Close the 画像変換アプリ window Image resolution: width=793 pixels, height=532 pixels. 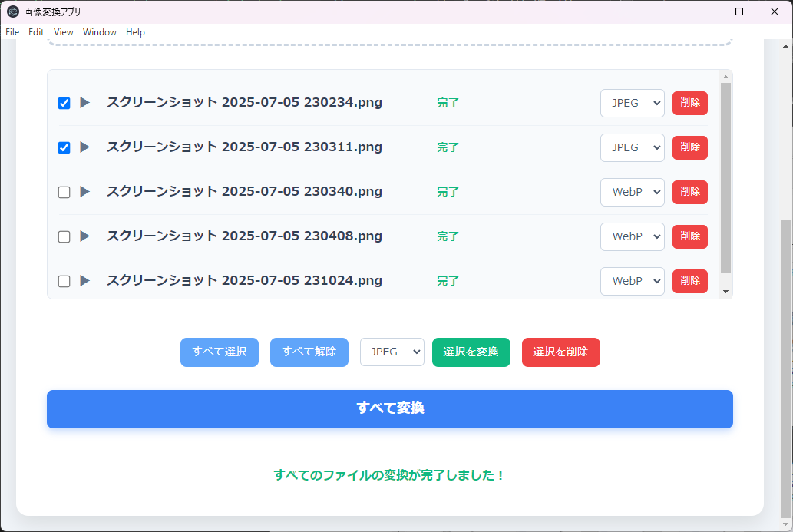coord(775,12)
